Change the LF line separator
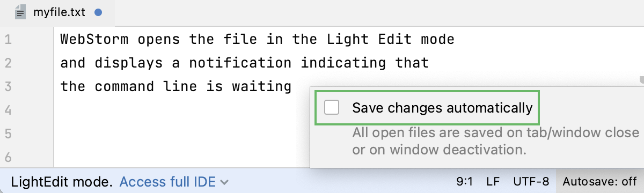644x193 pixels. (493, 182)
